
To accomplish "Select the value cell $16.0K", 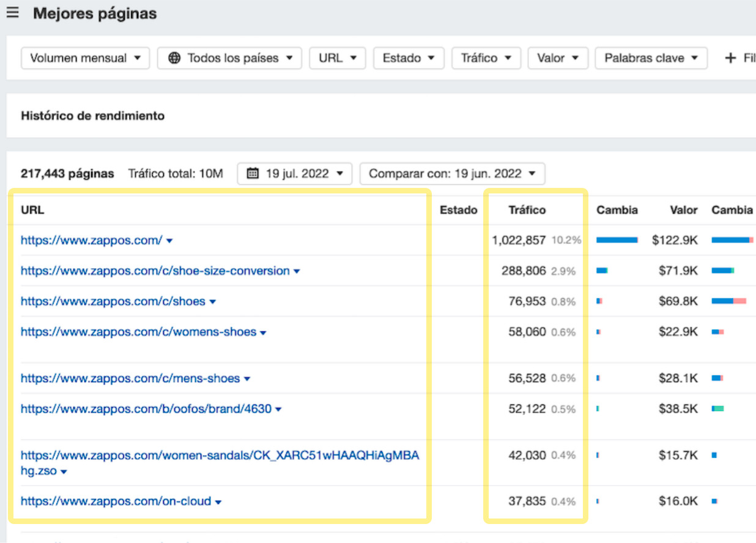I will click(678, 502).
